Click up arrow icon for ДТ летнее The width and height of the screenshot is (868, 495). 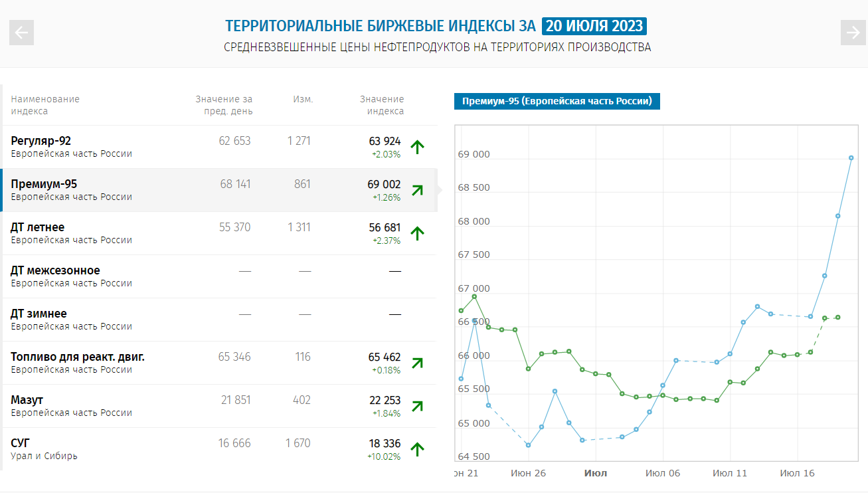click(417, 233)
